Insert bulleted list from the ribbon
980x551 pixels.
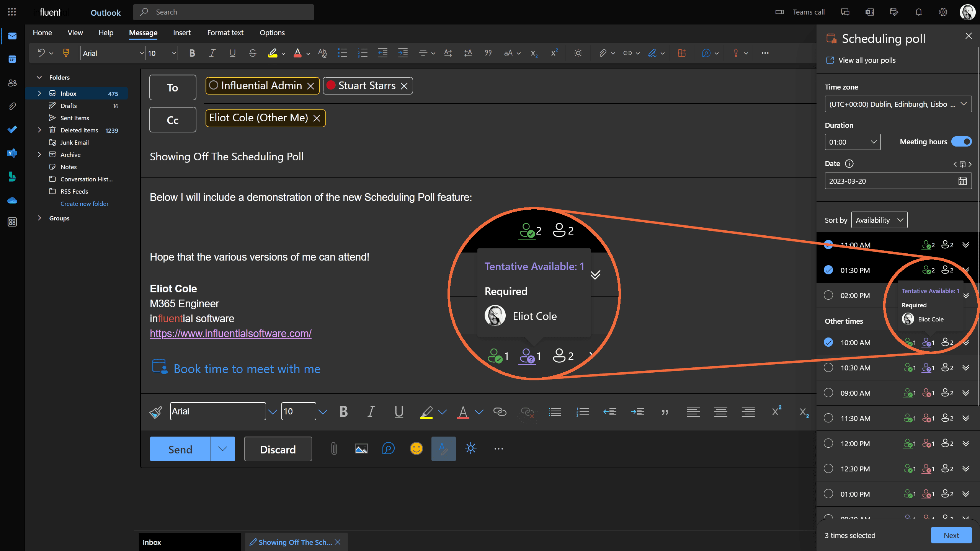(342, 53)
